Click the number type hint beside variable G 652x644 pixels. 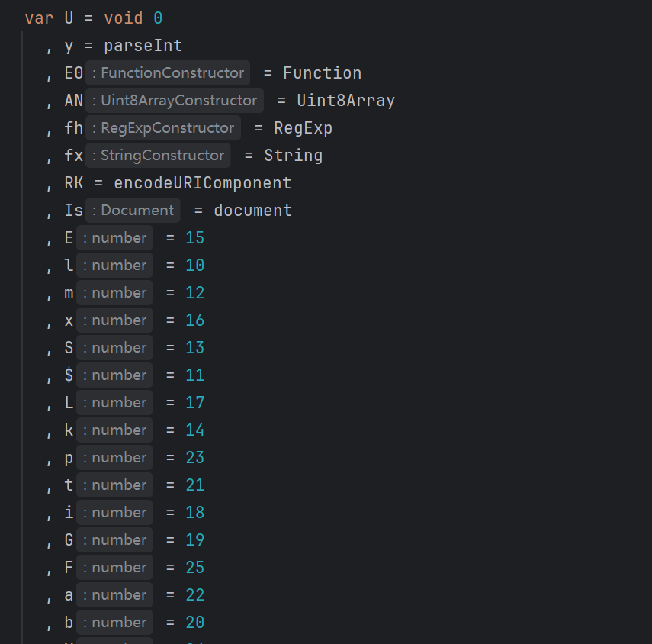(x=114, y=540)
